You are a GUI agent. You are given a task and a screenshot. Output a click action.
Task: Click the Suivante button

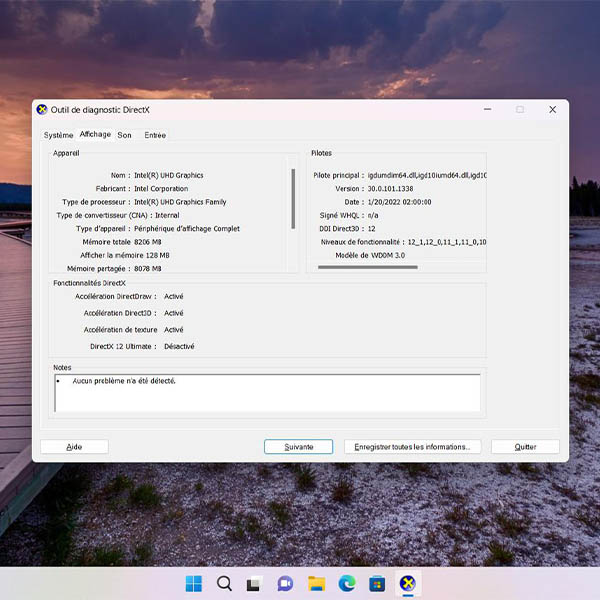pos(298,447)
